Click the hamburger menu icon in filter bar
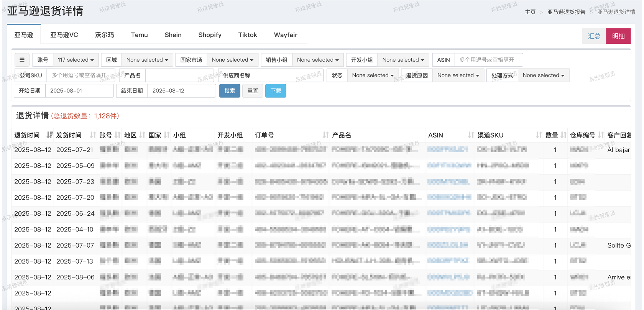Viewport: 644px width, 310px height. tap(22, 60)
